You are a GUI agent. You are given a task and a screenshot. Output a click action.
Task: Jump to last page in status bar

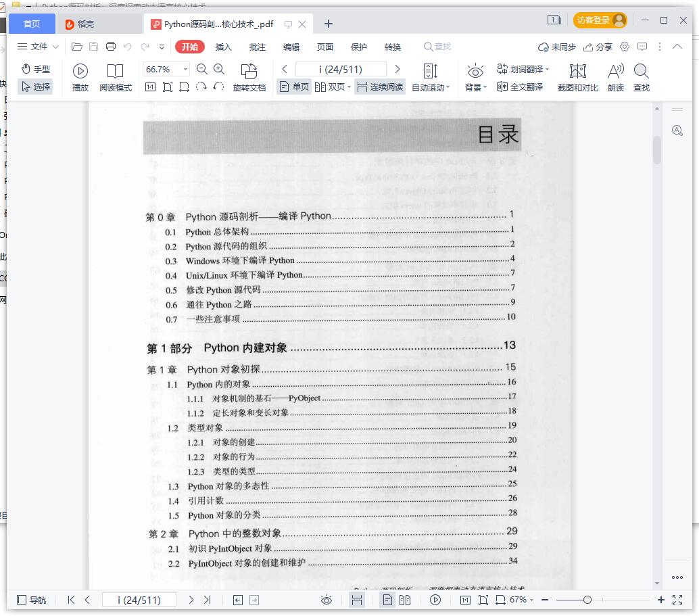coord(208,600)
